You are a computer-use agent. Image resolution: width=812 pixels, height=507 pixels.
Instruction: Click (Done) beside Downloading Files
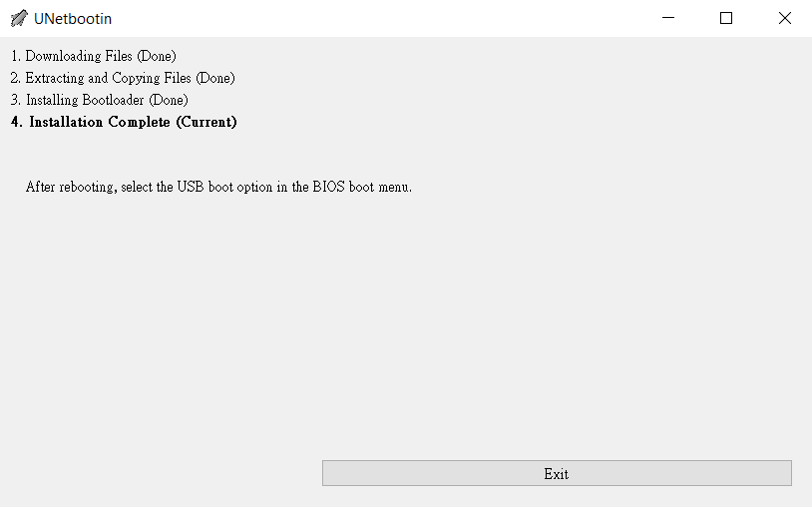tap(157, 56)
